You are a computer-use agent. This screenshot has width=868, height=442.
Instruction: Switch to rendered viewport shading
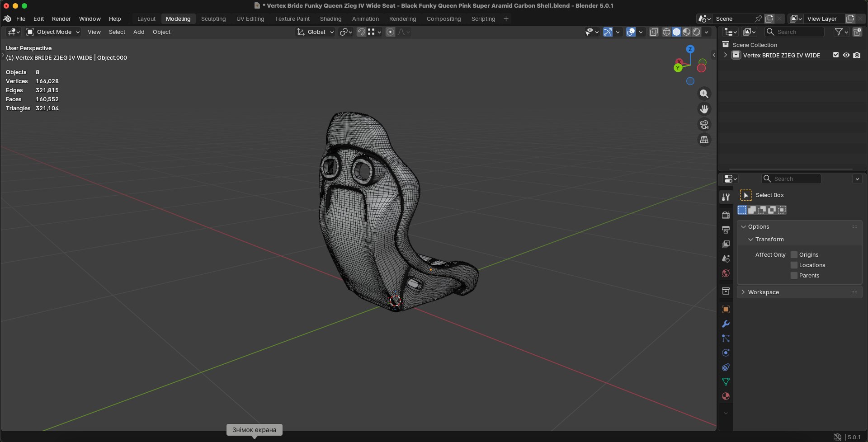coord(697,32)
